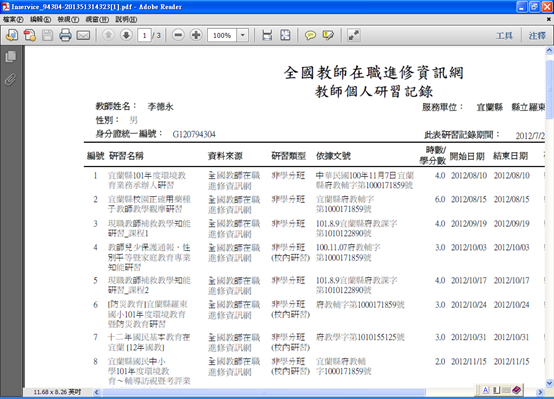Viewport: 554px width, 399px height.
Task: Click the 開始日期 column header
Action: coord(467,156)
